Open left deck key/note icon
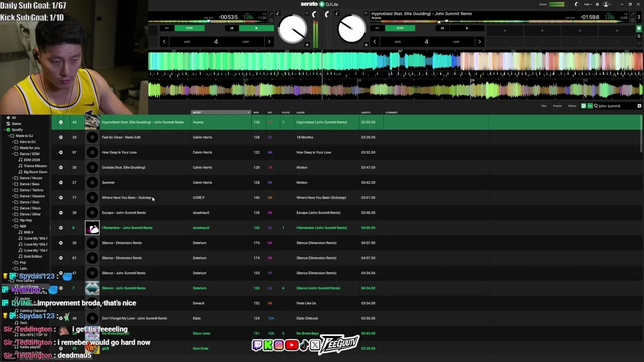644x362 pixels. click(277, 14)
